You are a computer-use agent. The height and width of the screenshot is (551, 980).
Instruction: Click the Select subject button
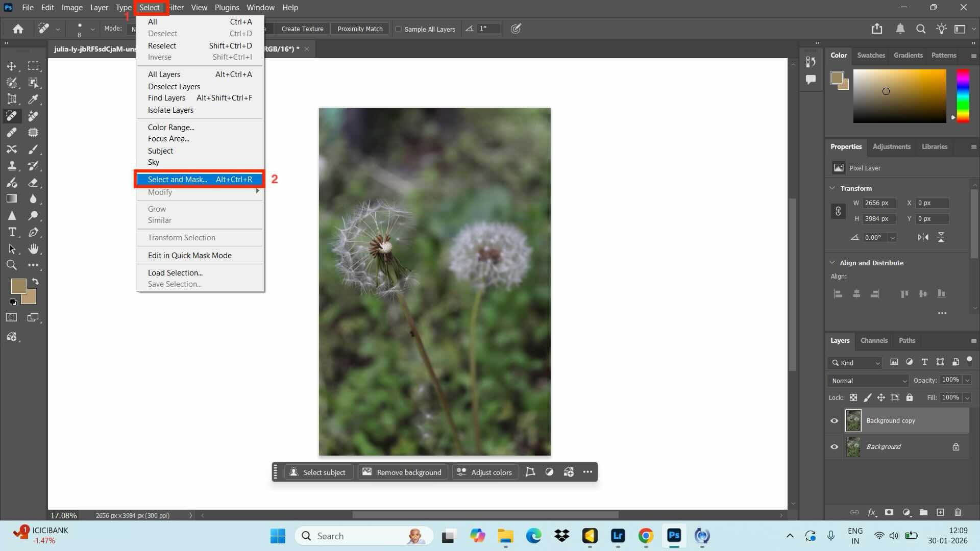tap(318, 472)
